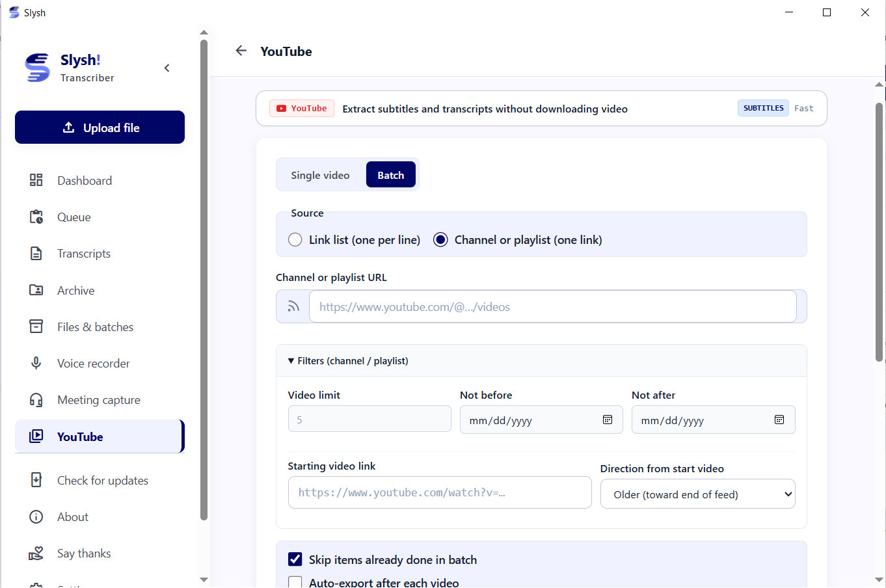Click the Queue clipboard icon
Screen dimensions: 886x588
[36, 217]
